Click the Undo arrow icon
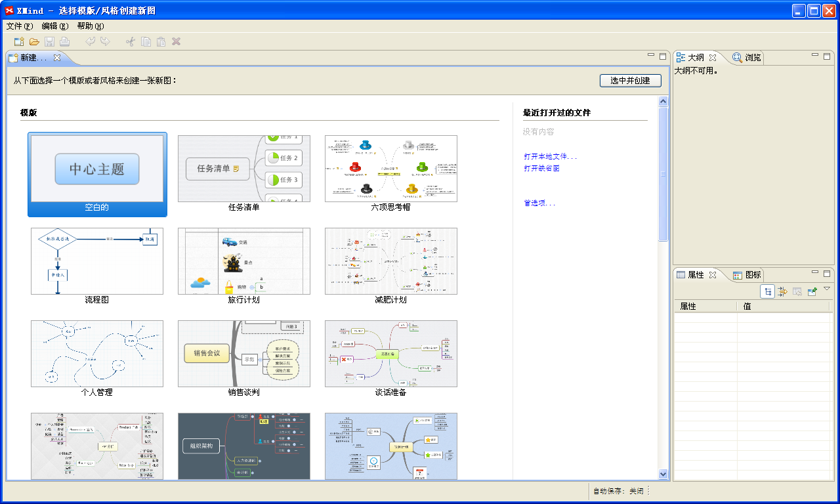 coord(91,41)
